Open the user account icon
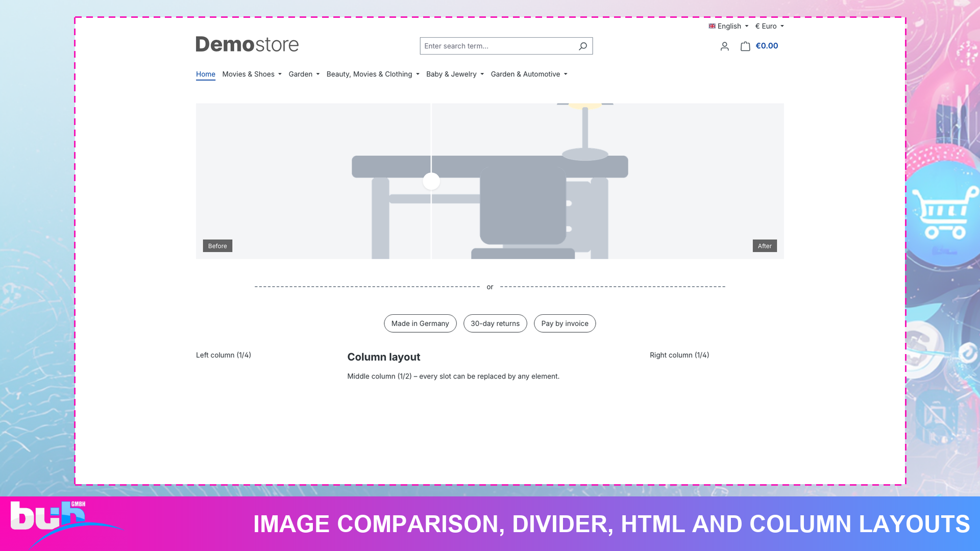Viewport: 980px width, 551px height. pyautogui.click(x=724, y=46)
